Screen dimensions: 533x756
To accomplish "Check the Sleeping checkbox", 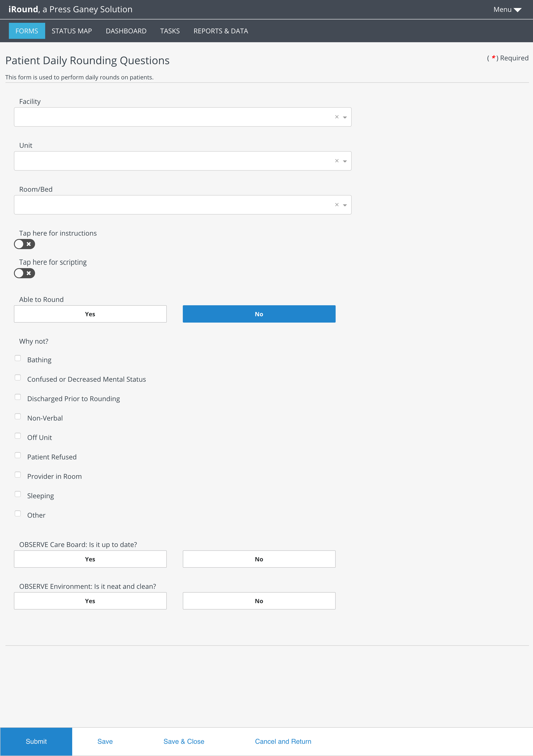I will click(x=18, y=494).
